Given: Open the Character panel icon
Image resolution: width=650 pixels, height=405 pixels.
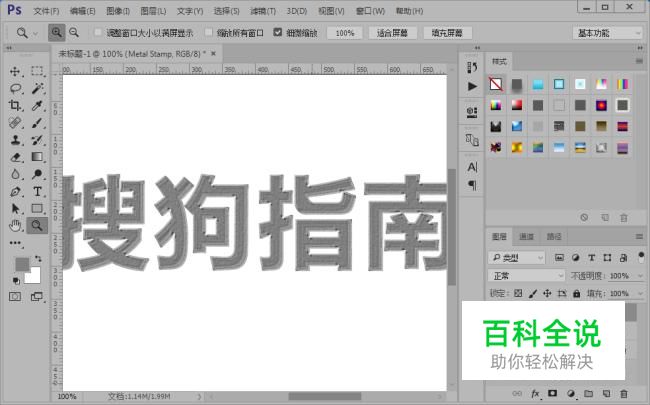Looking at the screenshot, I should click(x=472, y=167).
